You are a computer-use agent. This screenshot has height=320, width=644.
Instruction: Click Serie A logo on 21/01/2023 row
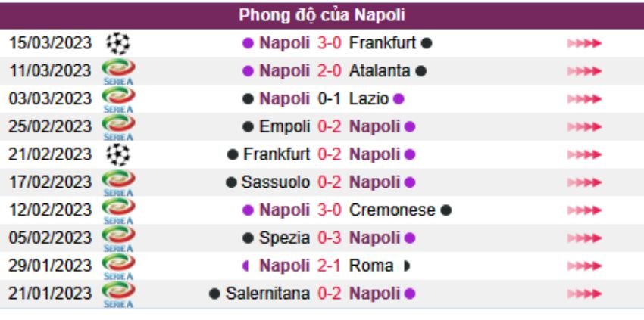[117, 294]
